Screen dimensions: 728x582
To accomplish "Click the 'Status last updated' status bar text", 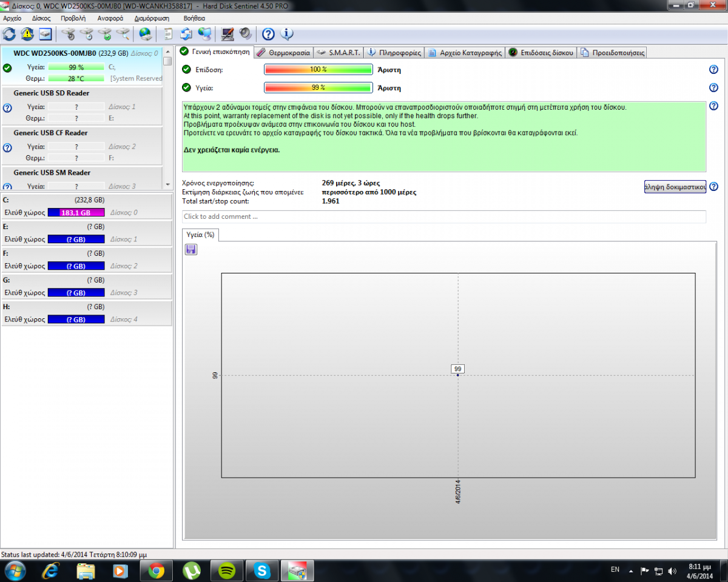I will click(x=73, y=554).
